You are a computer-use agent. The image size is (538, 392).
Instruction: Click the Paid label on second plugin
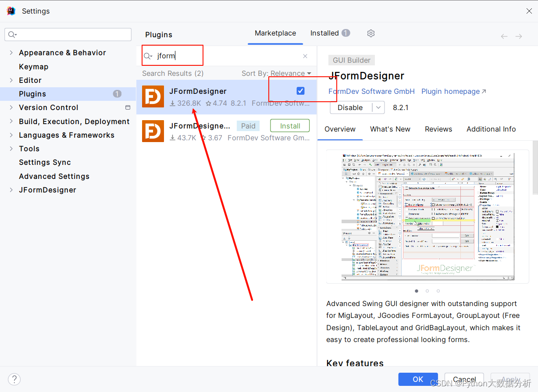pos(248,126)
